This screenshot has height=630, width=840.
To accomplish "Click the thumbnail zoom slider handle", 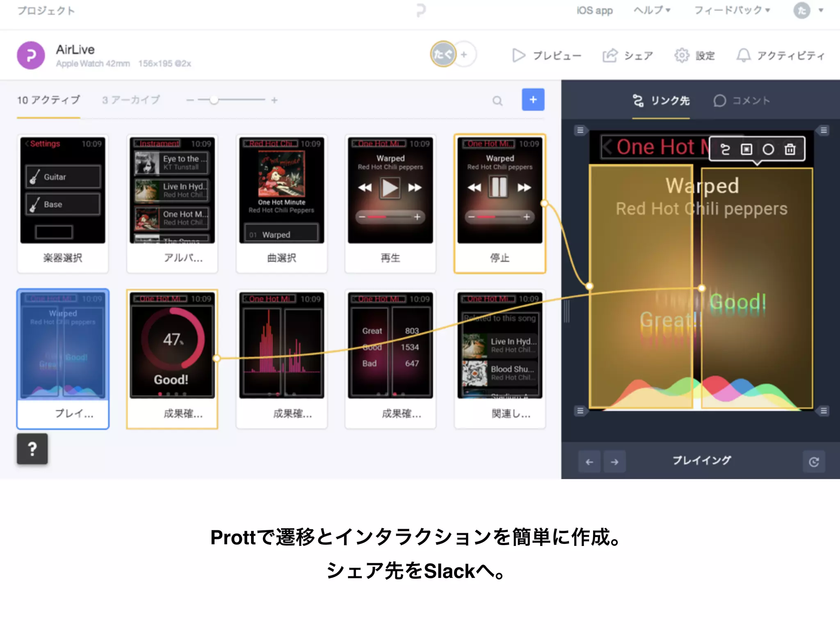I will [x=214, y=100].
